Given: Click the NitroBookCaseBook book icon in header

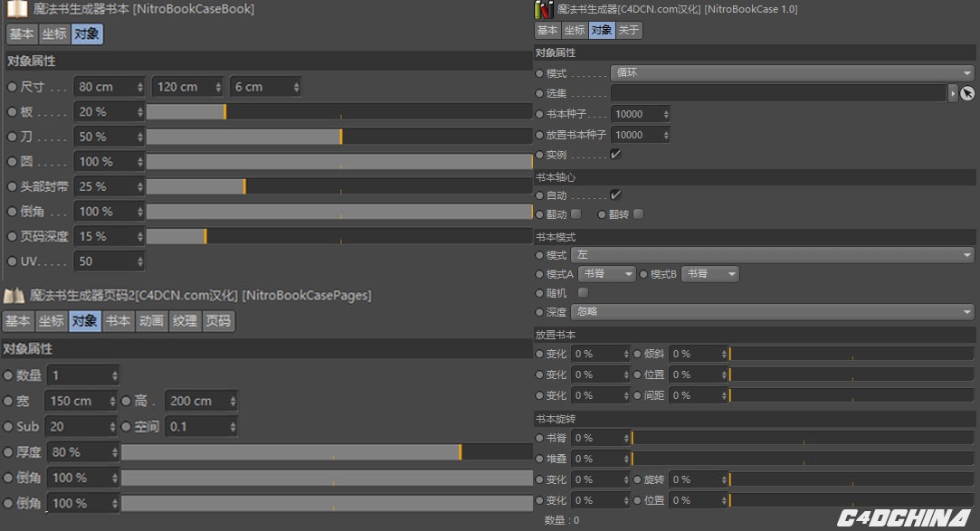Looking at the screenshot, I should pos(17,9).
